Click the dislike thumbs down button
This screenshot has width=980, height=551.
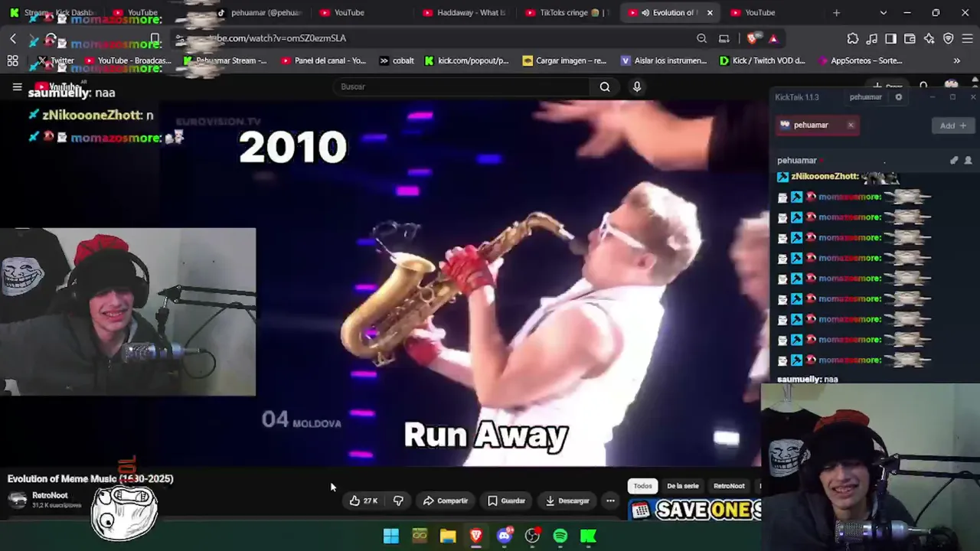(398, 500)
